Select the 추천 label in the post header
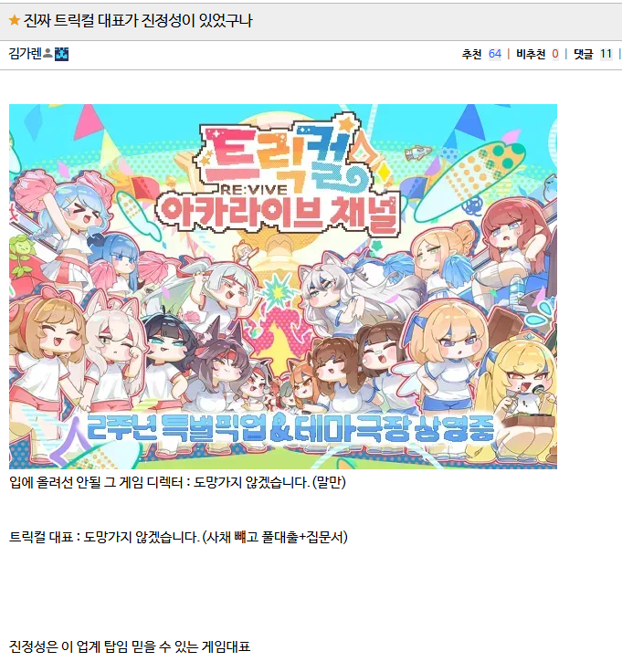The height and width of the screenshot is (672, 622). pos(472,54)
